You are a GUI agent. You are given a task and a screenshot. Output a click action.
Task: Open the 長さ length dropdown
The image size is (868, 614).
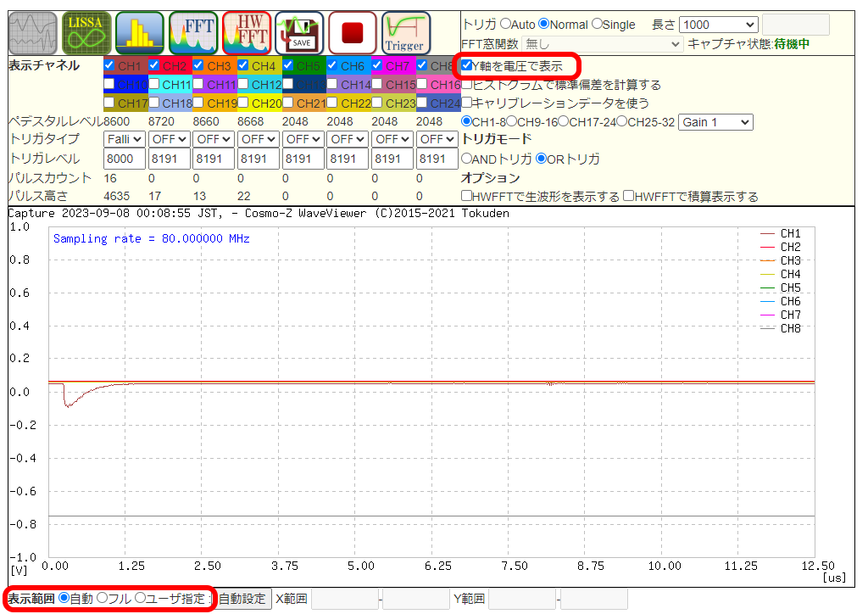(718, 25)
